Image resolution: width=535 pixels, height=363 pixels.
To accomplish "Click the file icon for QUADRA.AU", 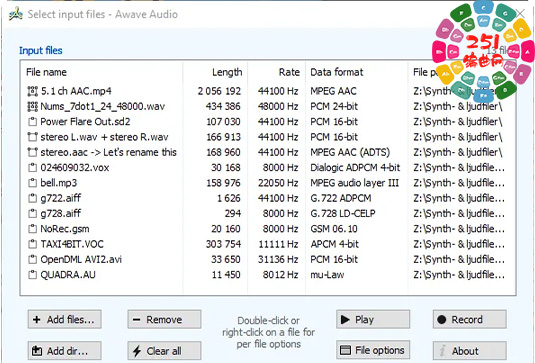I will (x=32, y=275).
